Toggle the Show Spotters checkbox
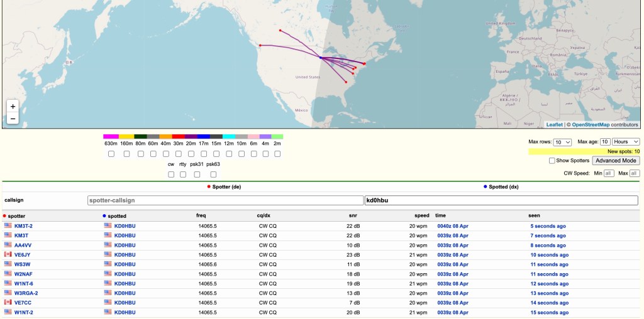 coord(552,161)
